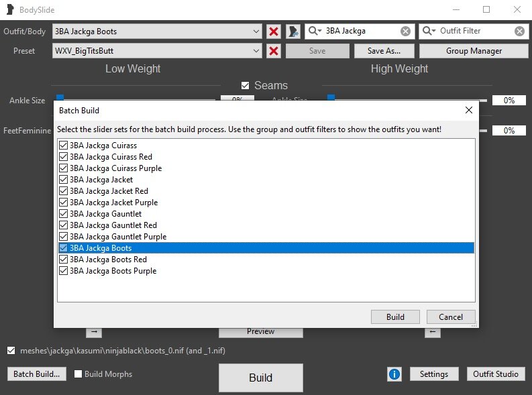532x395 pixels.
Task: Click into the Outfit Filter field
Action: (475, 32)
